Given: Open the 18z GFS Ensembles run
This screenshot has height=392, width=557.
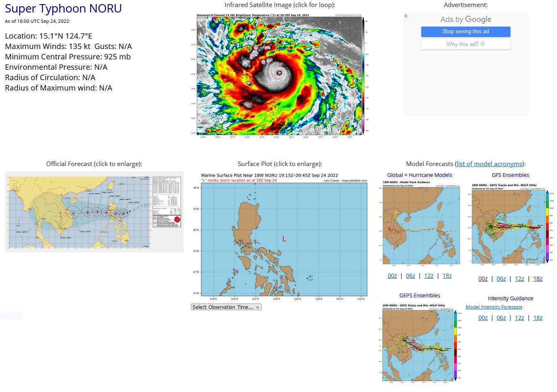Looking at the screenshot, I should click(x=538, y=279).
